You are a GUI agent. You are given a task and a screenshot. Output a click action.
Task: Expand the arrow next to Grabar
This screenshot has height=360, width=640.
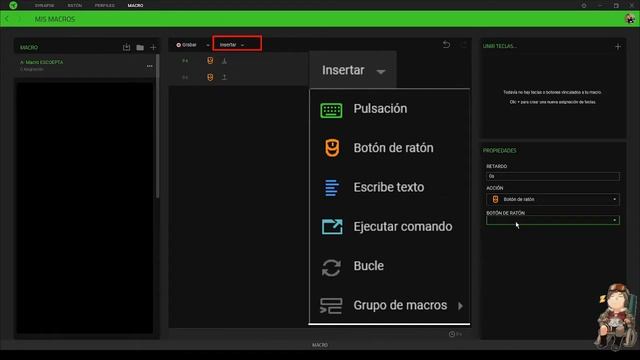(x=208, y=45)
